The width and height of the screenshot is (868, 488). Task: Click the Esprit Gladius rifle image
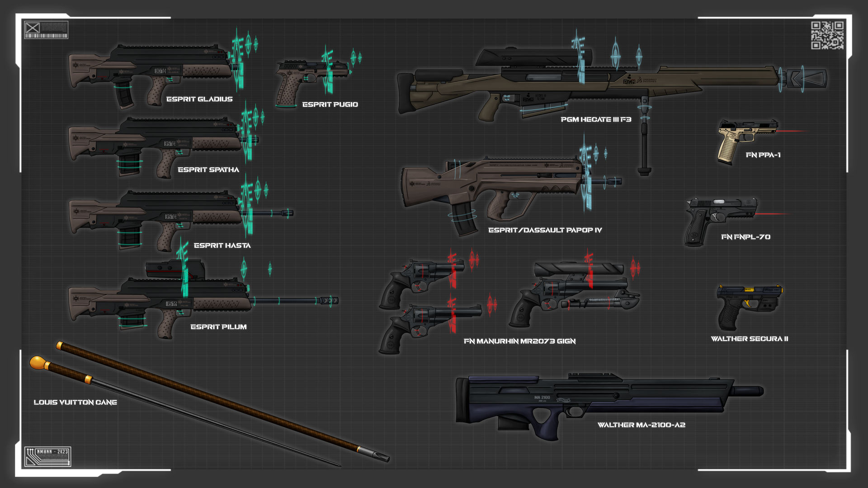pos(151,75)
